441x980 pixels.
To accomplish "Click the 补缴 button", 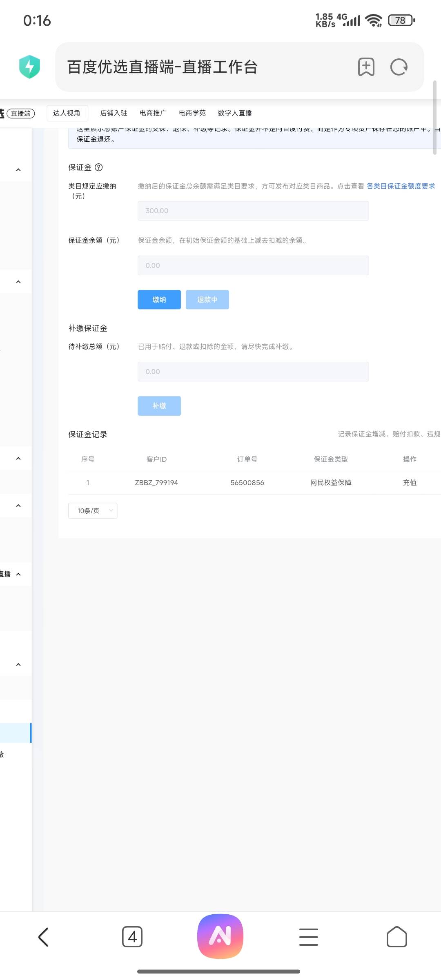I will 159,406.
